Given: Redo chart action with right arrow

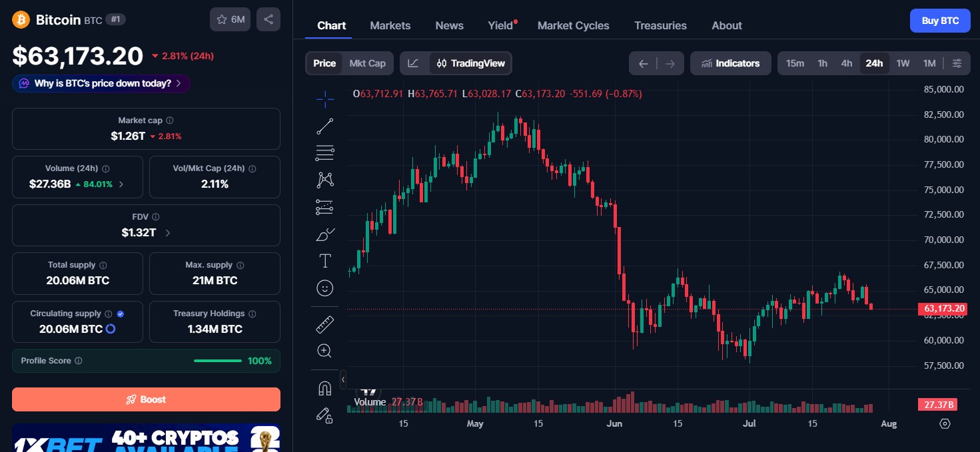Looking at the screenshot, I should click(x=670, y=63).
